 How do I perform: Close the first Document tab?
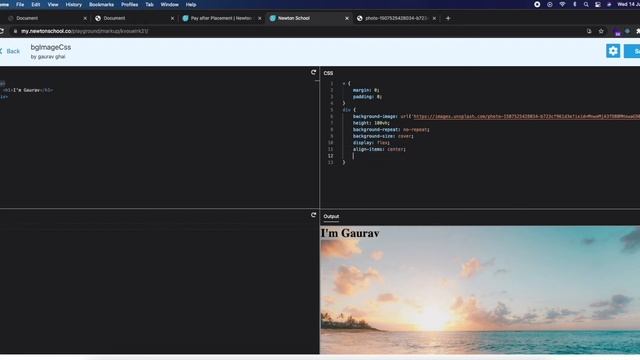point(85,18)
